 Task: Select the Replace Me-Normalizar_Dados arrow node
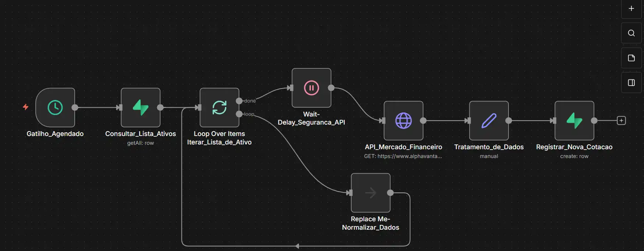pyautogui.click(x=371, y=193)
